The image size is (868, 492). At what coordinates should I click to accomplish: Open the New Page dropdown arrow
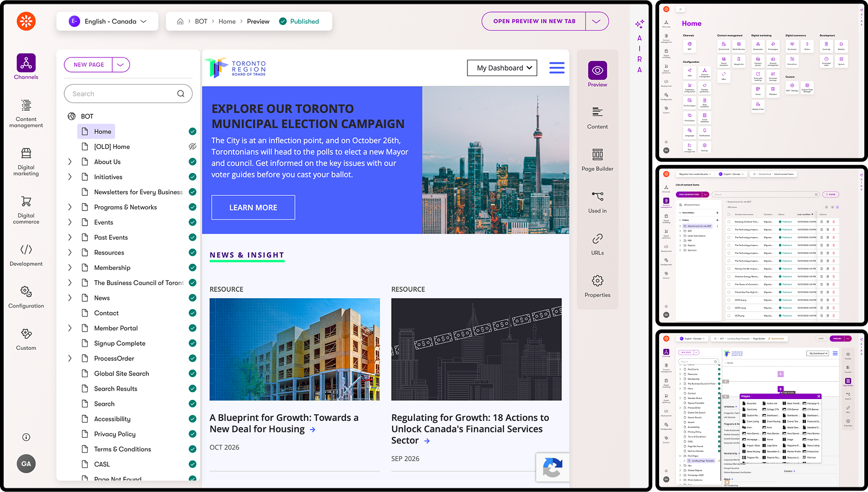coord(121,65)
